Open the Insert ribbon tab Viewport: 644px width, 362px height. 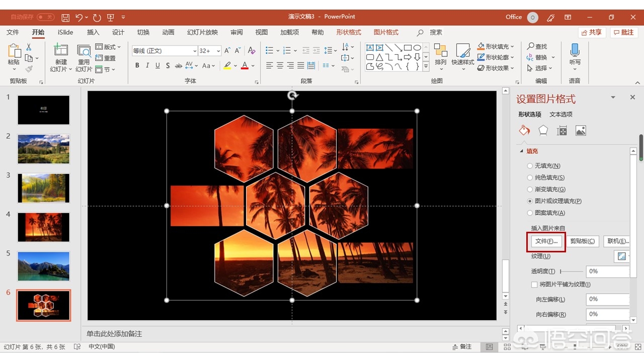(93, 32)
